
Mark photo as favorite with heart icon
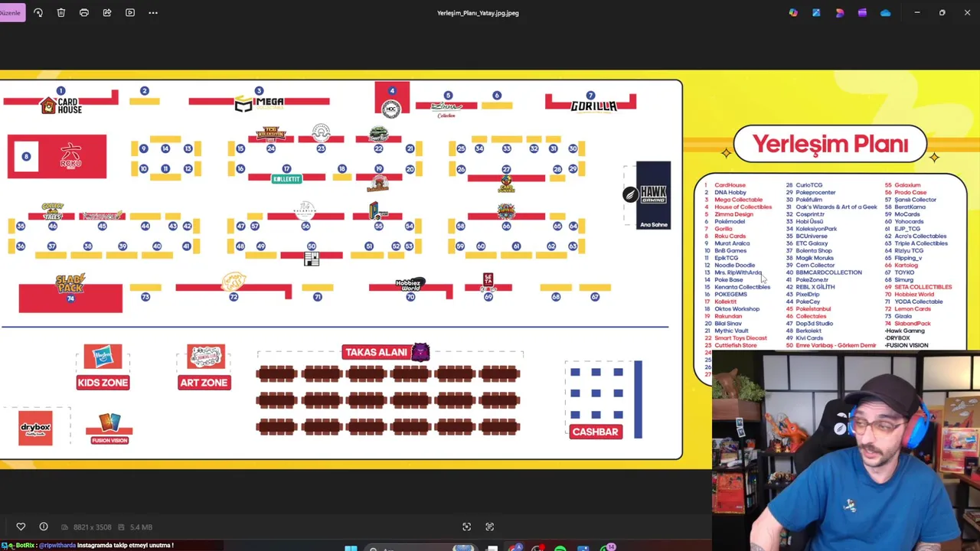tap(21, 527)
